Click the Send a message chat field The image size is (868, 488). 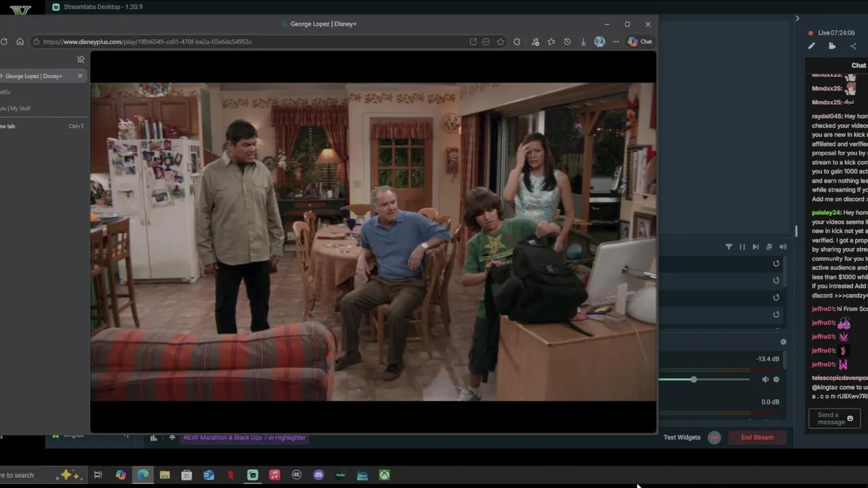(834, 418)
